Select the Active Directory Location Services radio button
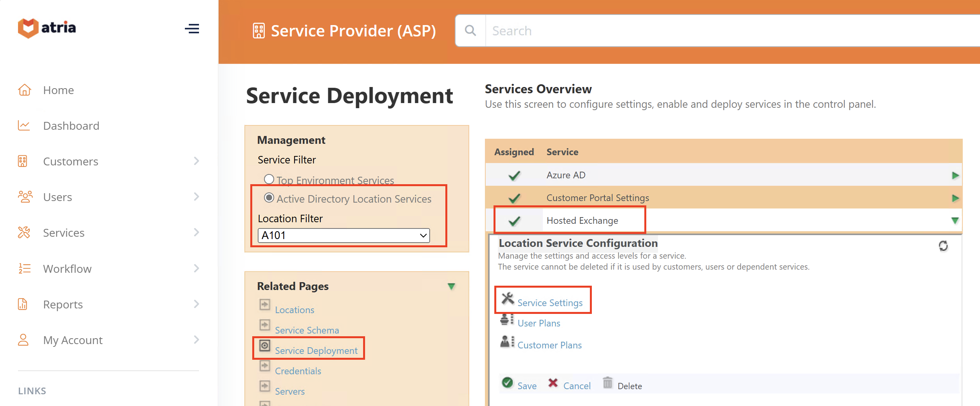Image resolution: width=980 pixels, height=406 pixels. pos(269,198)
